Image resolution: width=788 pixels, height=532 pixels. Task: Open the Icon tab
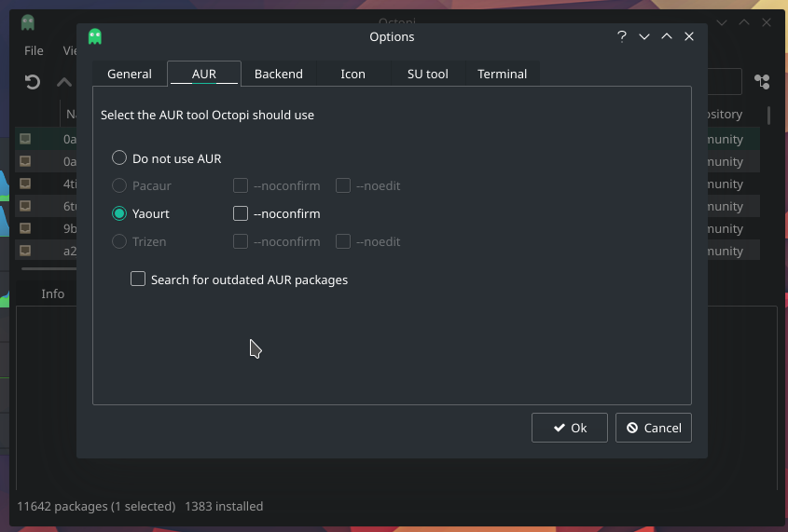coord(353,74)
